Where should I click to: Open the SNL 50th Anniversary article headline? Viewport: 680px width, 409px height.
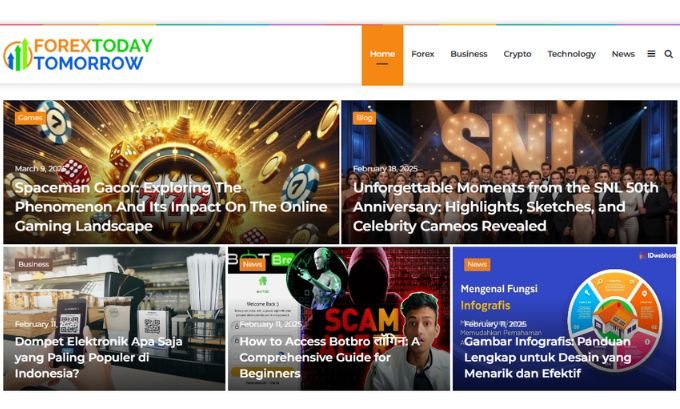pos(506,207)
